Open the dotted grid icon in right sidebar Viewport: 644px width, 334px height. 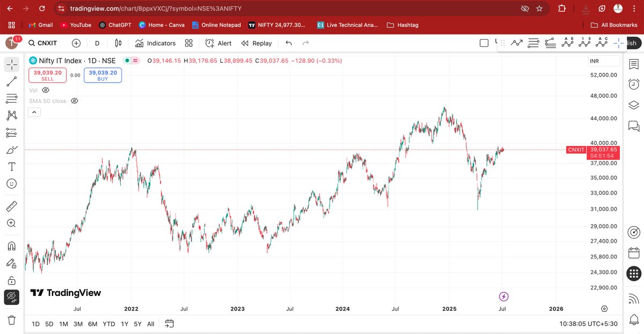634,273
